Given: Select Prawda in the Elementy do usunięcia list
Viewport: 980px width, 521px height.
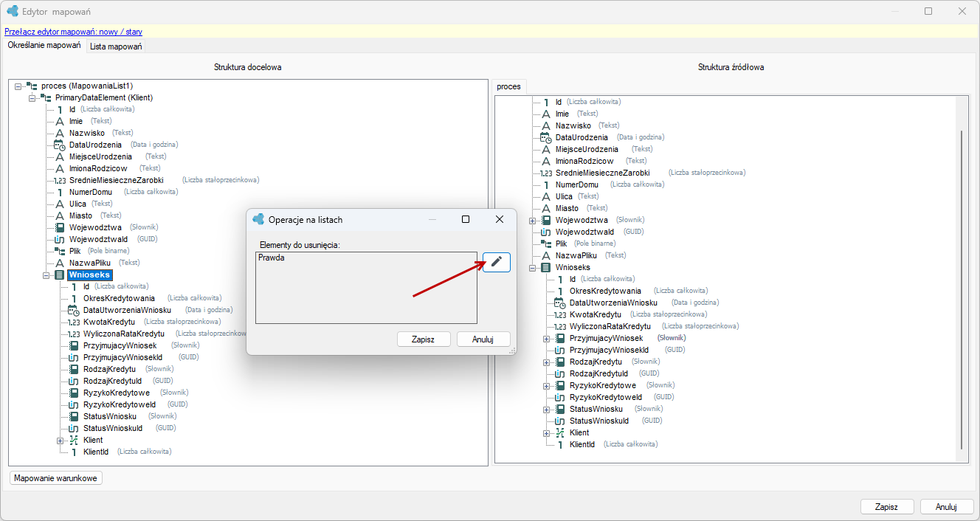Looking at the screenshot, I should 272,258.
